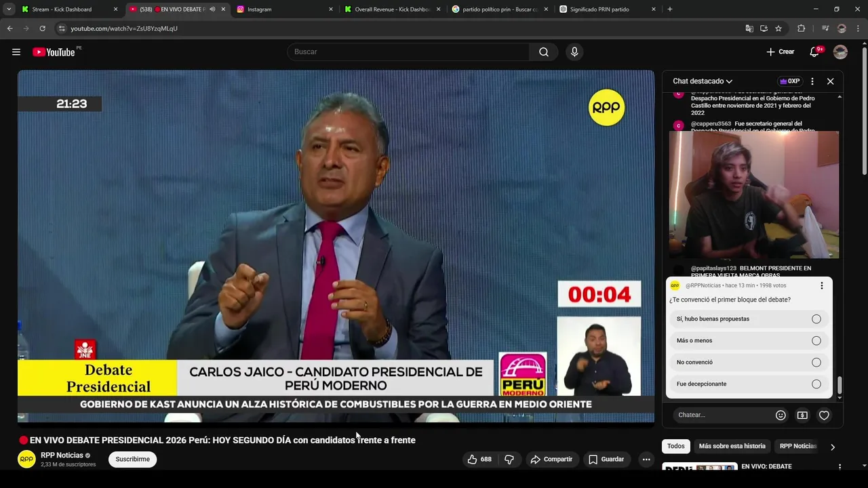Select poll option Más o menos
The height and width of the screenshot is (488, 868).
pos(749,341)
